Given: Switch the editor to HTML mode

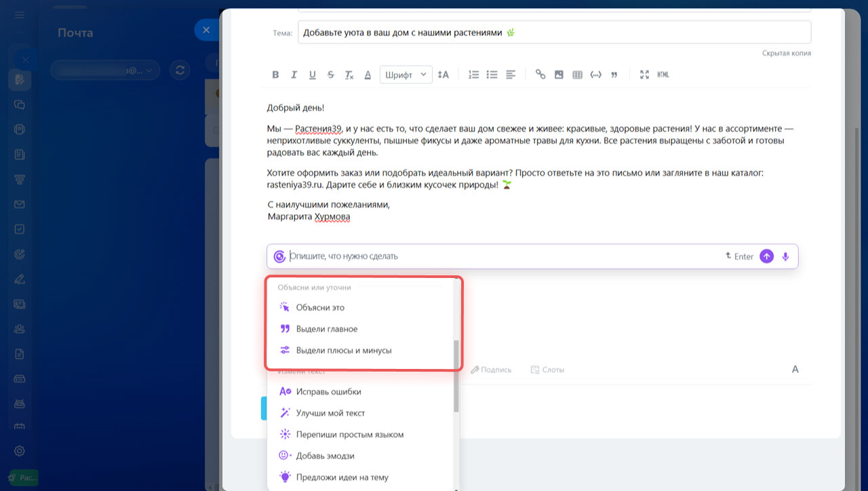Looking at the screenshot, I should pos(663,75).
